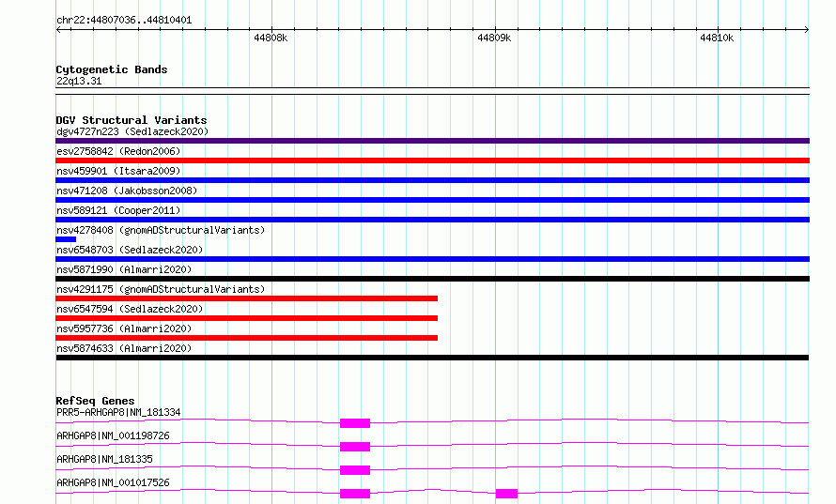Click the left arrow end of the ruler
This screenshot has height=504, width=836.
(58, 30)
